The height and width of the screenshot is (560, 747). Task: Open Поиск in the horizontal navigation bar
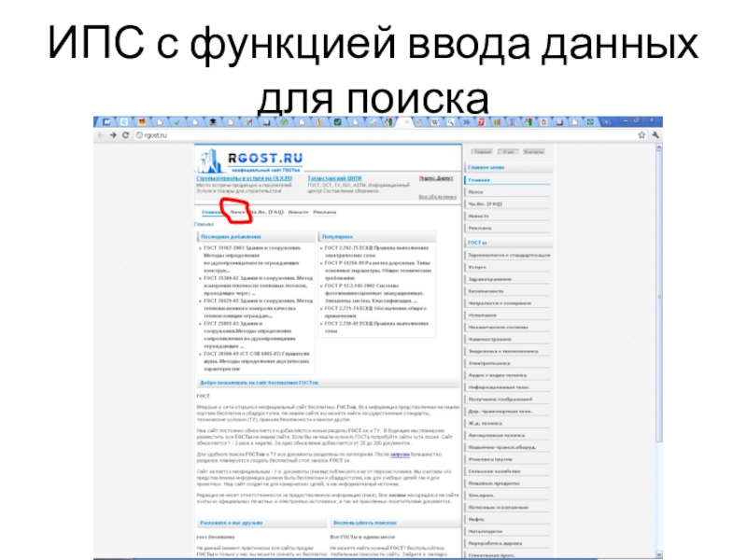[x=237, y=212]
